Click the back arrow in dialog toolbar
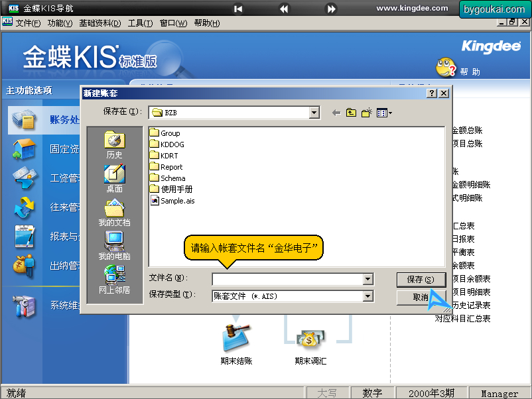Screen dimensions: 532x399 pos(336,113)
